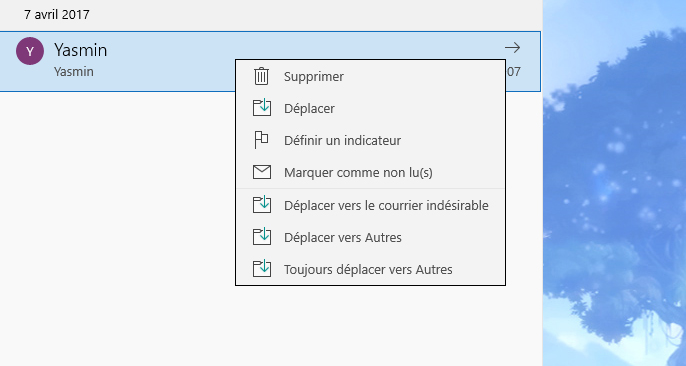Choose Déplacer vers le courrier indésirable
Image resolution: width=686 pixels, height=366 pixels.
[x=371, y=205]
